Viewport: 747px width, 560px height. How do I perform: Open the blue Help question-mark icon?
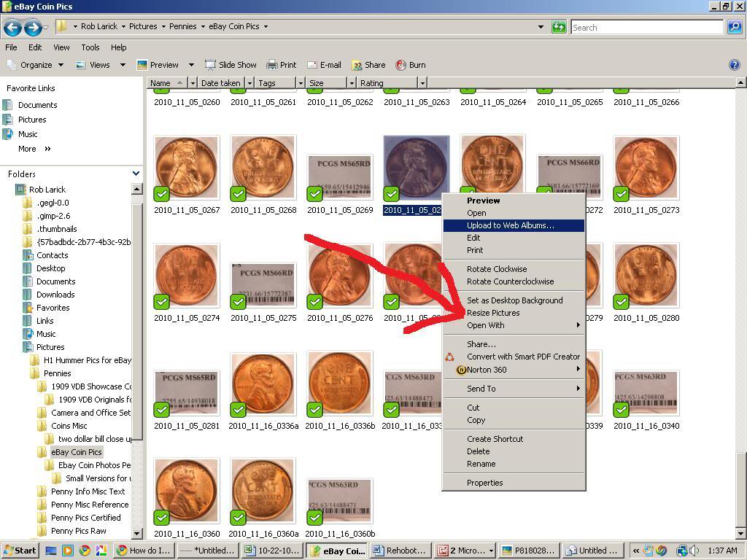734,65
